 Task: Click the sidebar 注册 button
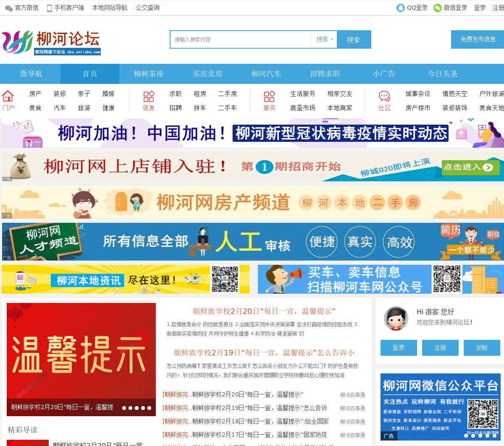pos(440,348)
